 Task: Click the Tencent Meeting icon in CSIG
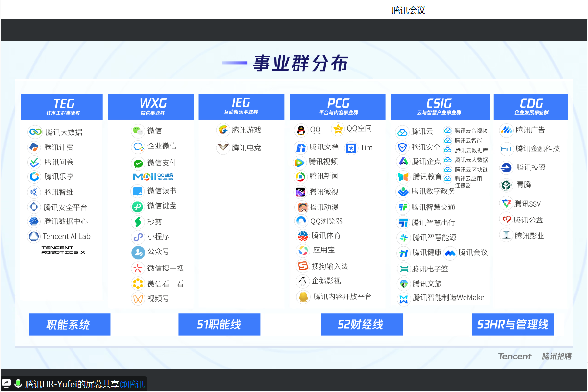pyautogui.click(x=450, y=253)
